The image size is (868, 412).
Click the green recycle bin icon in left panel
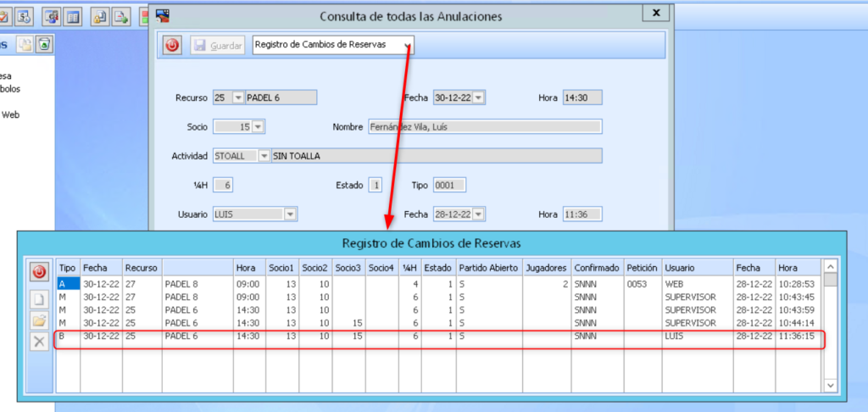(44, 45)
